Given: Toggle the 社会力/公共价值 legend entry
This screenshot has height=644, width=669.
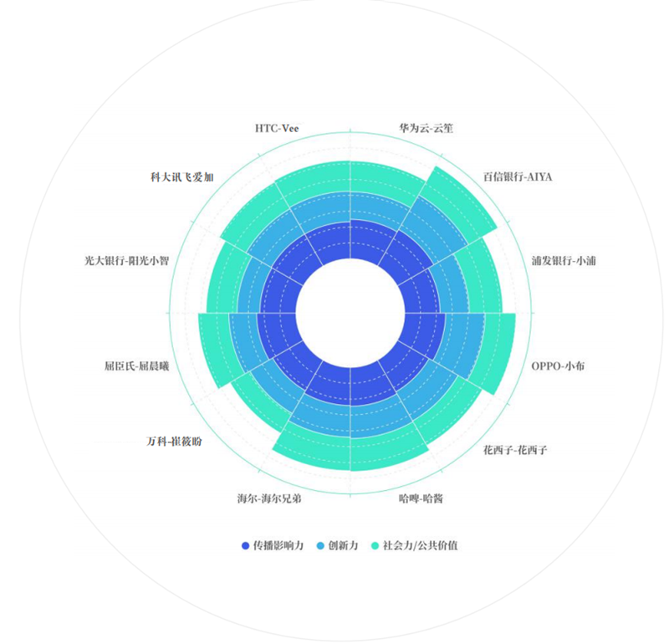Looking at the screenshot, I should pos(415,545).
